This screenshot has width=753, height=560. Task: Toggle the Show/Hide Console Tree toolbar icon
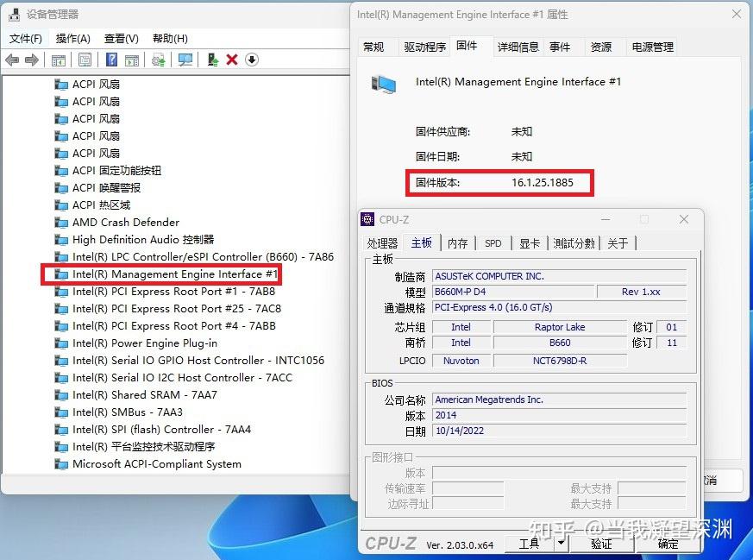(57, 60)
